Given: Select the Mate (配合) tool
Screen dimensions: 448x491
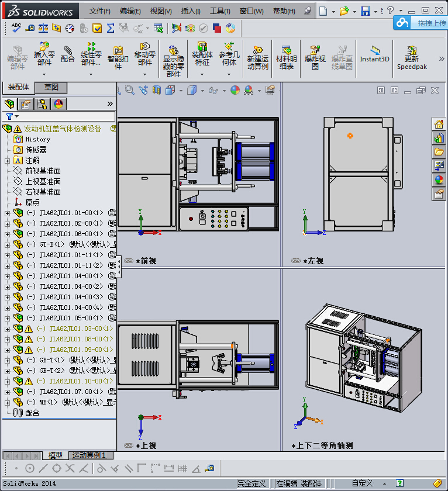Looking at the screenshot, I should pos(68,54).
